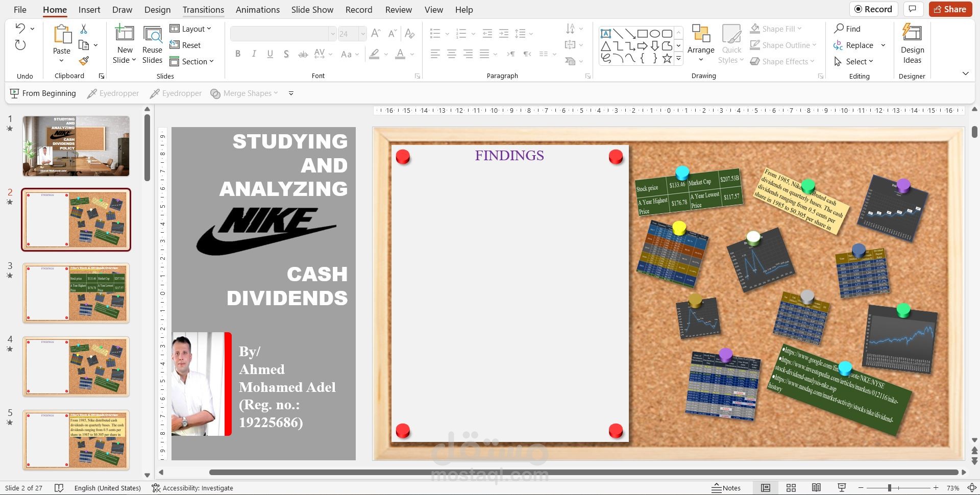980x495 pixels.
Task: Open the font size dropdown
Action: point(363,34)
